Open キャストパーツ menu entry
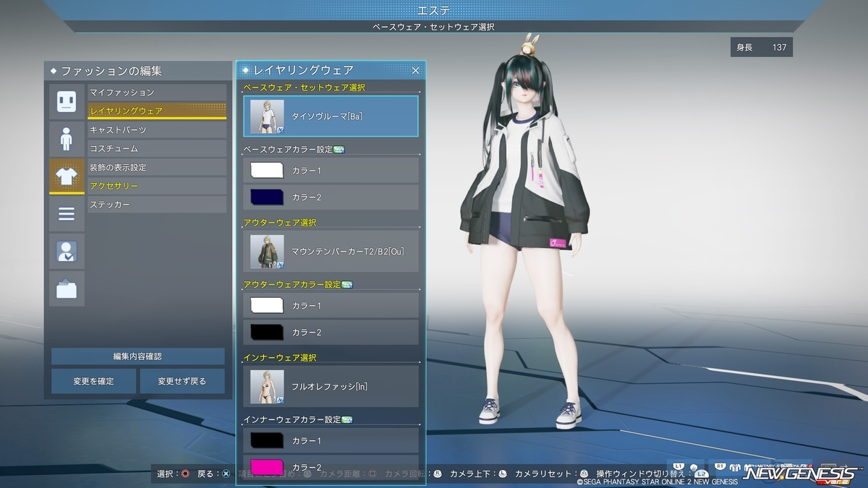Screen dimensions: 868x488 pos(157,130)
